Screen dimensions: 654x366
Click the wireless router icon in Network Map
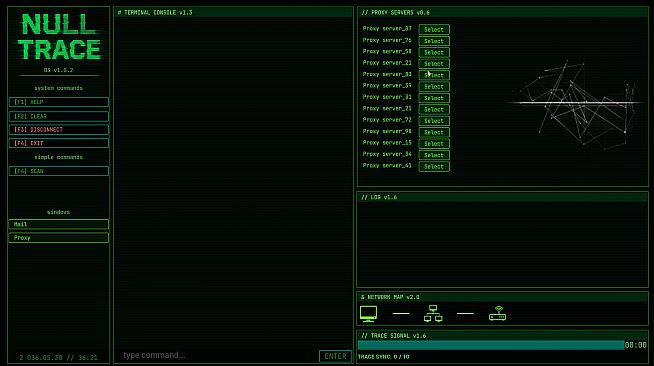tap(497, 313)
